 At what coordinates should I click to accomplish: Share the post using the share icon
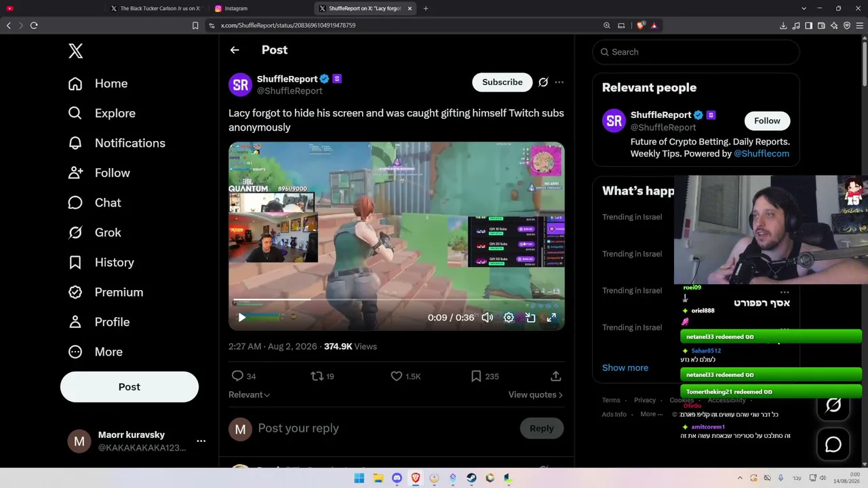555,375
